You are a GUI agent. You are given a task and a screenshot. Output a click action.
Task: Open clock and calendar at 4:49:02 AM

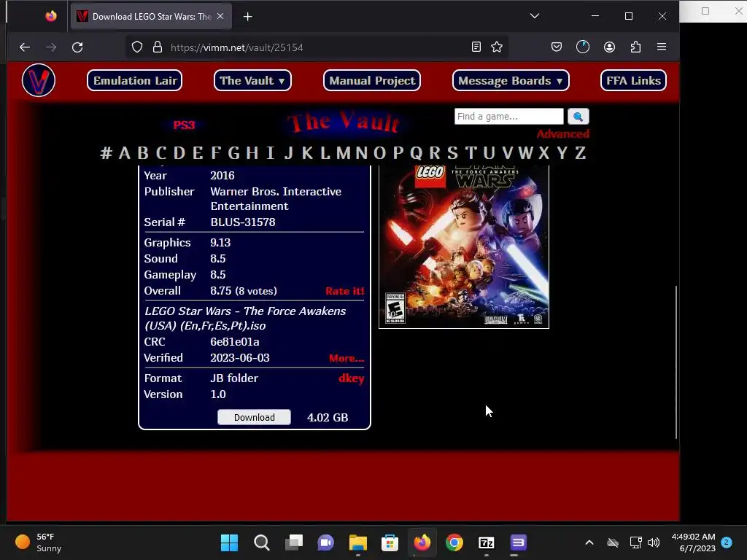pyautogui.click(x=693, y=542)
